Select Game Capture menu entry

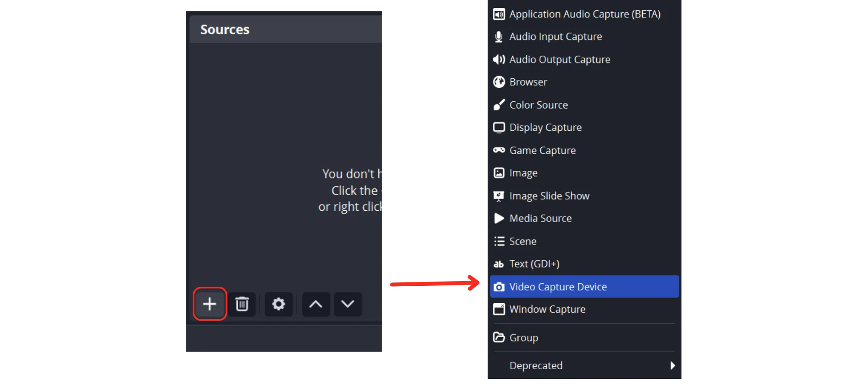[585, 150]
